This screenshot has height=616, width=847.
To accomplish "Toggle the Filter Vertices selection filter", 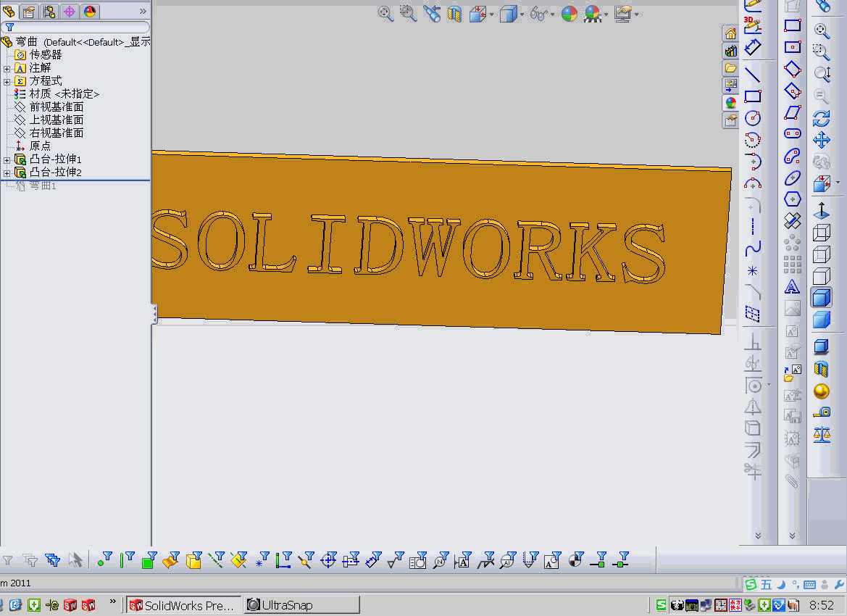I will [x=104, y=559].
